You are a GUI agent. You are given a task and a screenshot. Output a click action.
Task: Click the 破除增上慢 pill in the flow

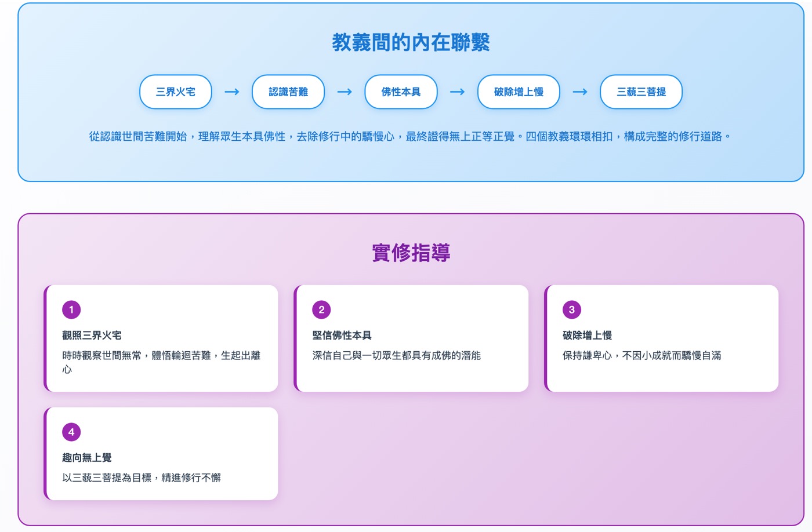pyautogui.click(x=519, y=92)
